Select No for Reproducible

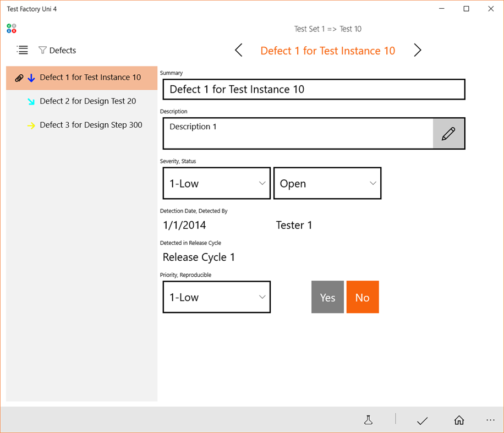pyautogui.click(x=363, y=297)
